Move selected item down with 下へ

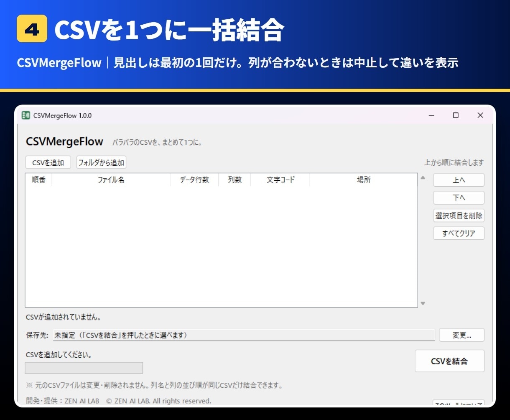(x=459, y=198)
